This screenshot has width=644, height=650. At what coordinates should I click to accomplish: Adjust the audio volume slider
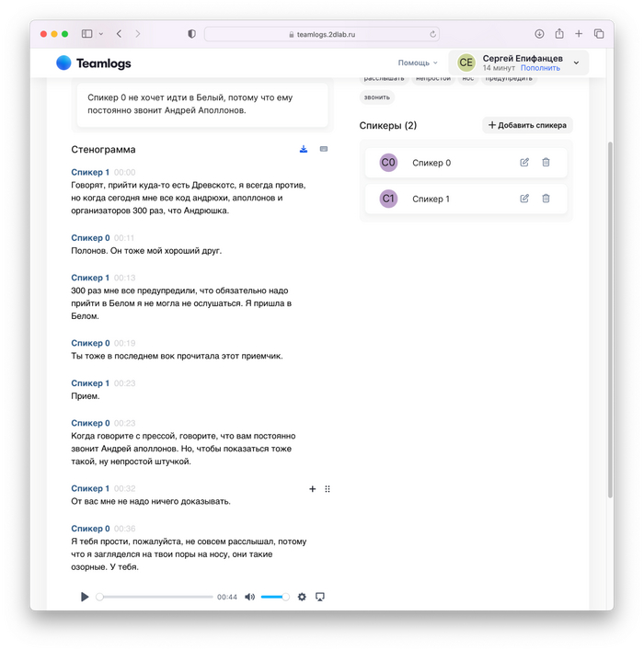point(274,597)
